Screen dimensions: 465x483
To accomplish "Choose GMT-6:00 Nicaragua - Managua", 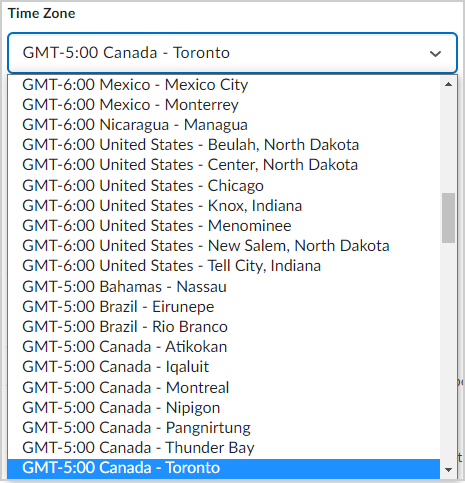I will coord(224,125).
